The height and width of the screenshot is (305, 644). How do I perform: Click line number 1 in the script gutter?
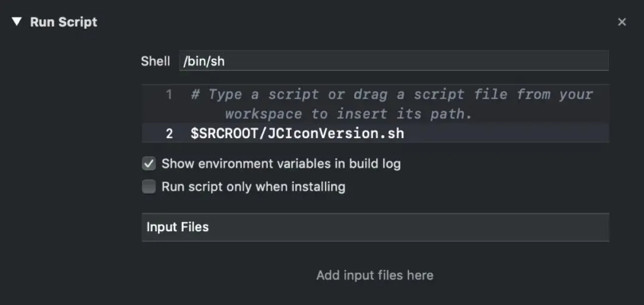[169, 94]
